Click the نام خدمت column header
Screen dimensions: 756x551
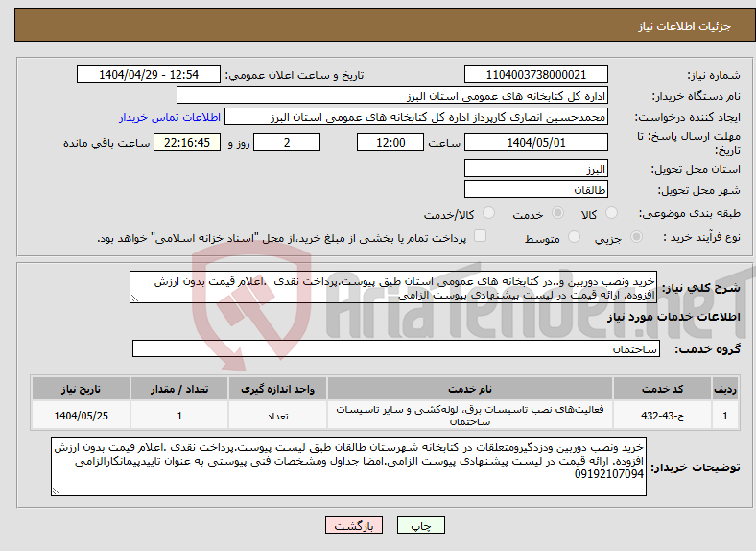(x=470, y=389)
